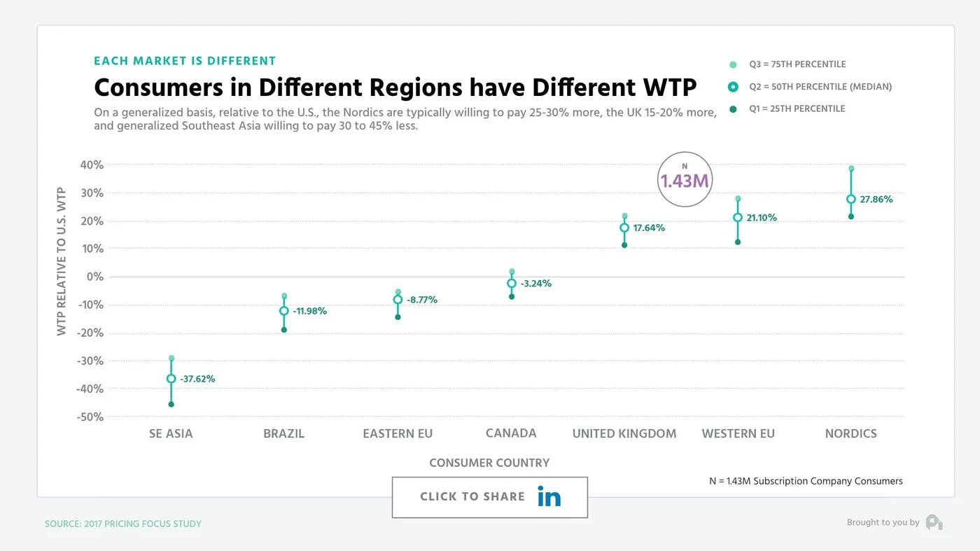Viewport: 980px width, 551px height.
Task: Click the Q3 75th percentile legend dot
Action: tap(733, 64)
